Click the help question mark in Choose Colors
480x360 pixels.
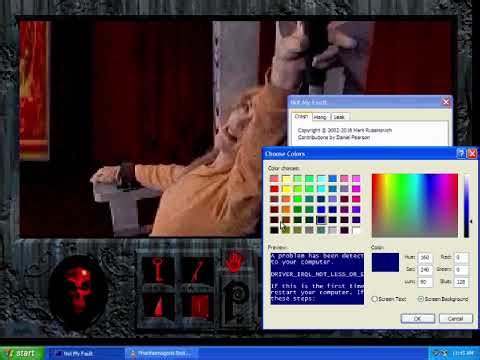tap(461, 154)
